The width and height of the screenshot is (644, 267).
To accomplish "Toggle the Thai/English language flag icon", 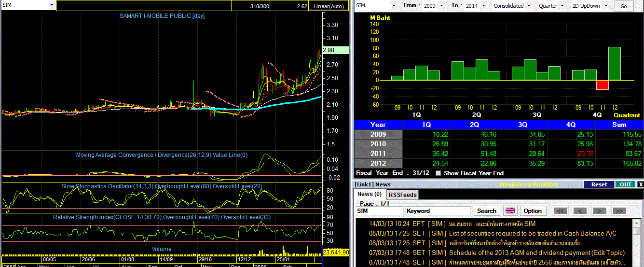I will point(510,211).
